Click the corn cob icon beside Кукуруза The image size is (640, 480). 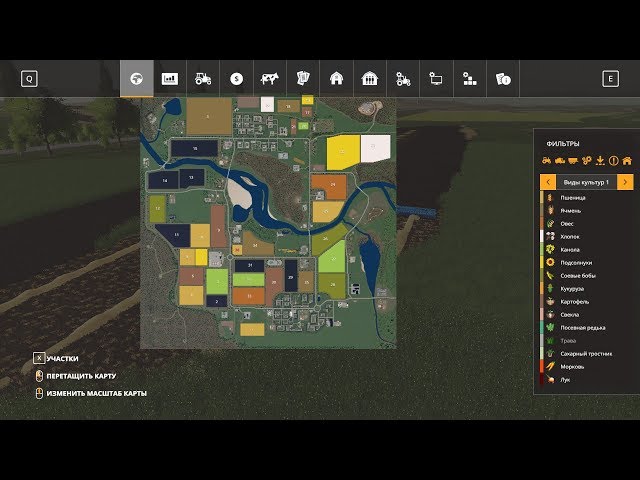(x=551, y=289)
